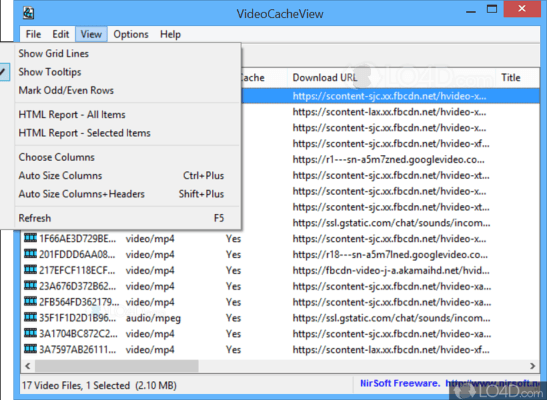
Task: Click filename 3A7597AB26111...
Action: (x=77, y=350)
